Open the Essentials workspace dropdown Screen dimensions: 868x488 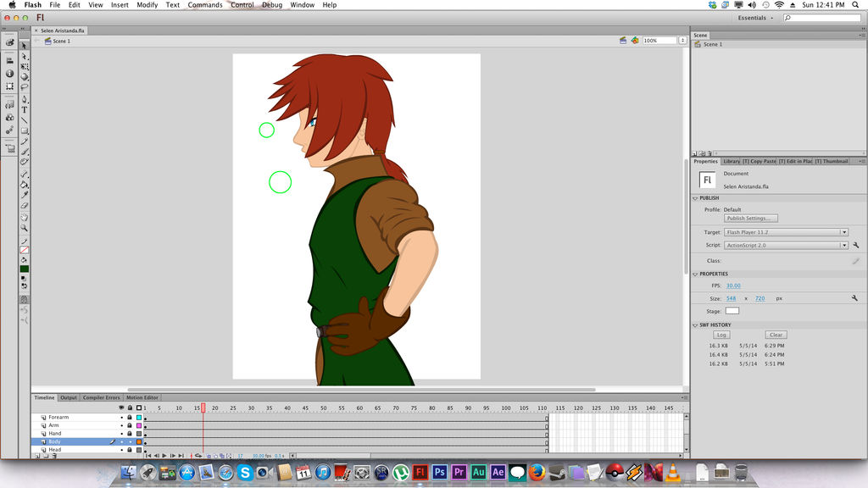755,18
